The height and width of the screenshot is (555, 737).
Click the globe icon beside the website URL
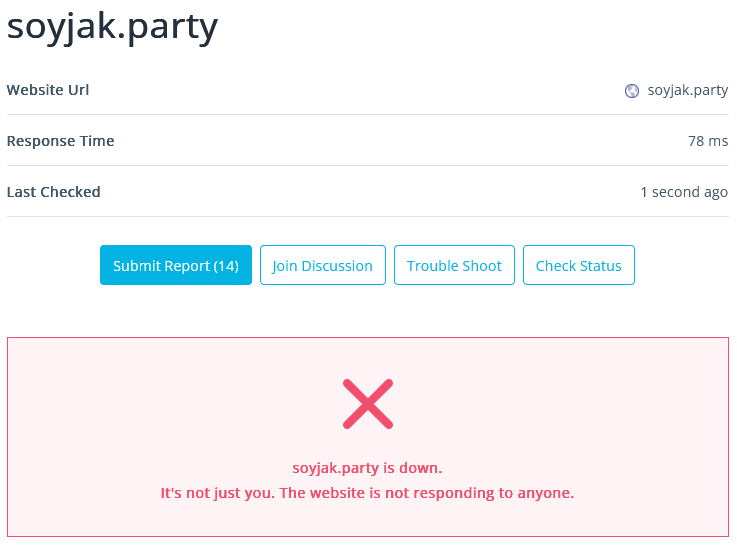(631, 91)
